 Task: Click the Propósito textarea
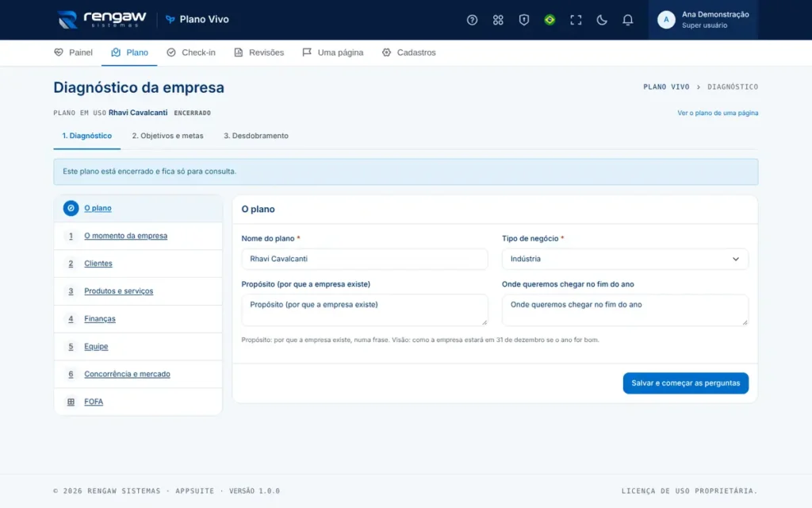tap(364, 310)
